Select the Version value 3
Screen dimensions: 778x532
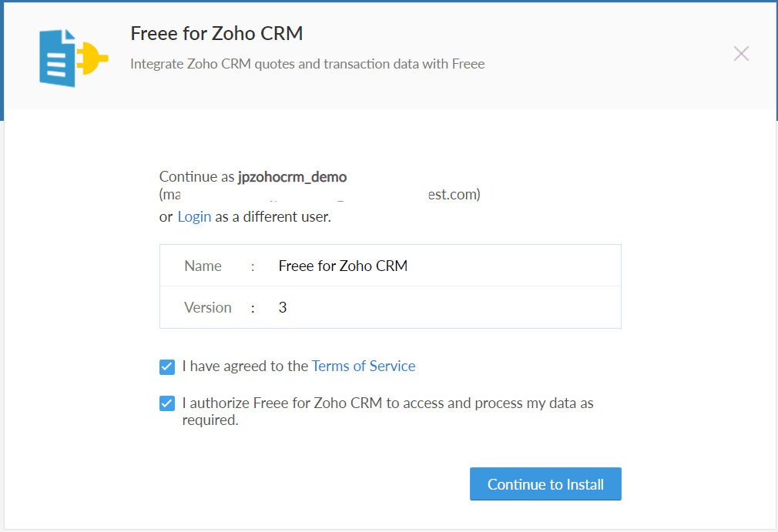tap(283, 307)
